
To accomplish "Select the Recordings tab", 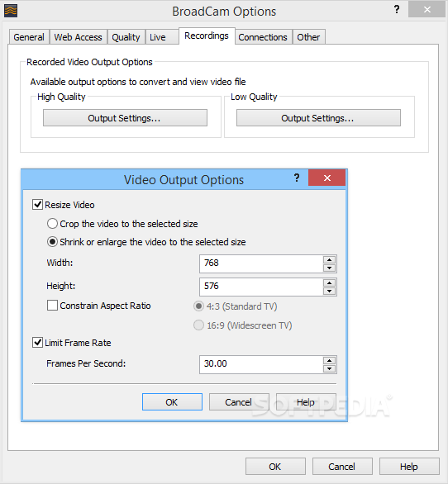I will (207, 36).
